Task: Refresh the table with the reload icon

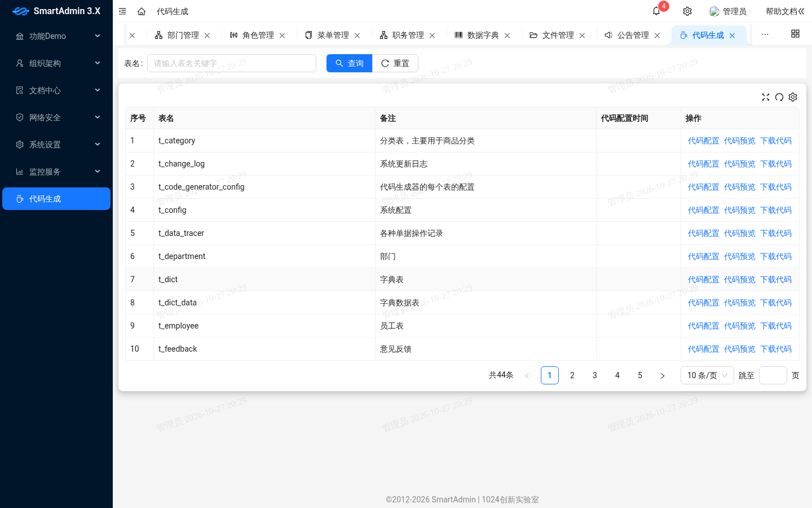Action: (779, 97)
